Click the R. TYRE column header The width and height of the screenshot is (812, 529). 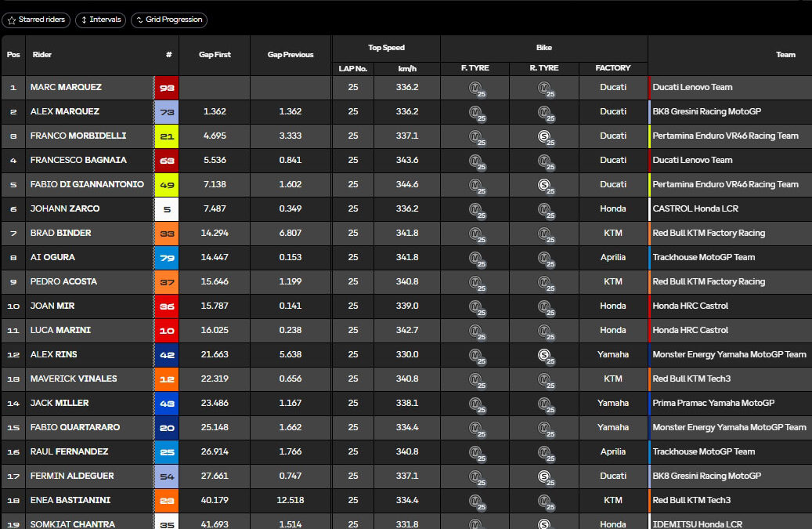544,68
